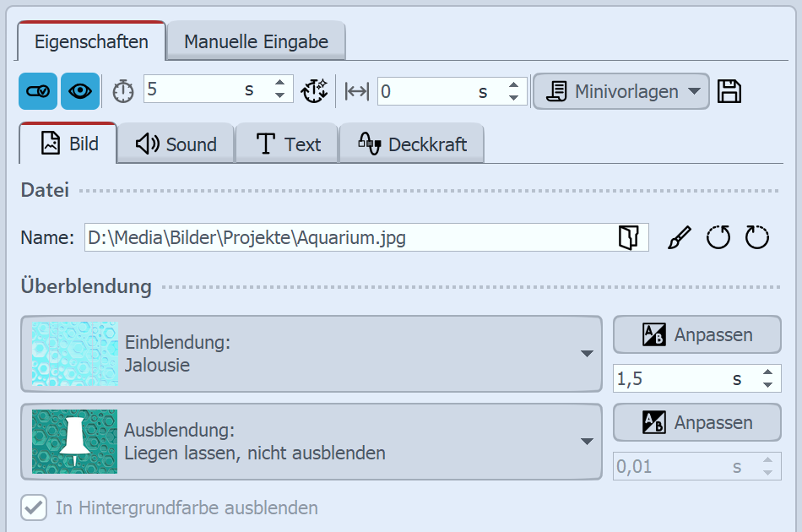Click the smart duration clock icon

pos(314,91)
